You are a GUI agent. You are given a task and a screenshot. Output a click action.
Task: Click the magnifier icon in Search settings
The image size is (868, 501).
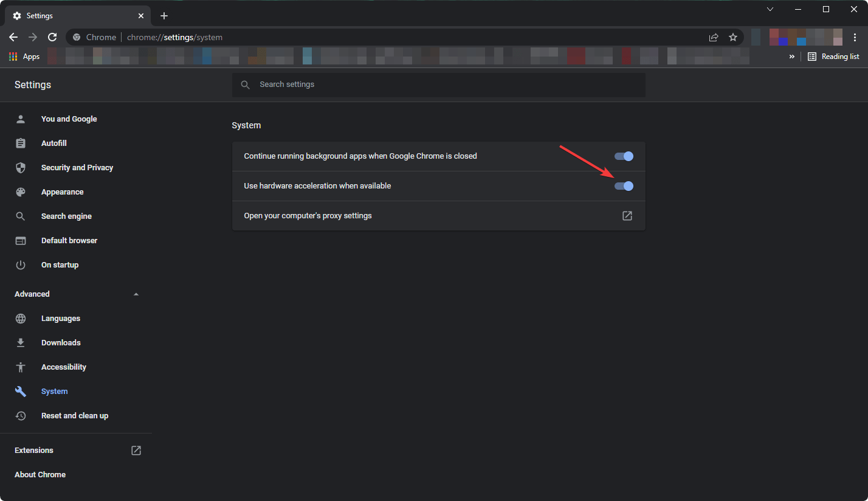[x=246, y=85]
